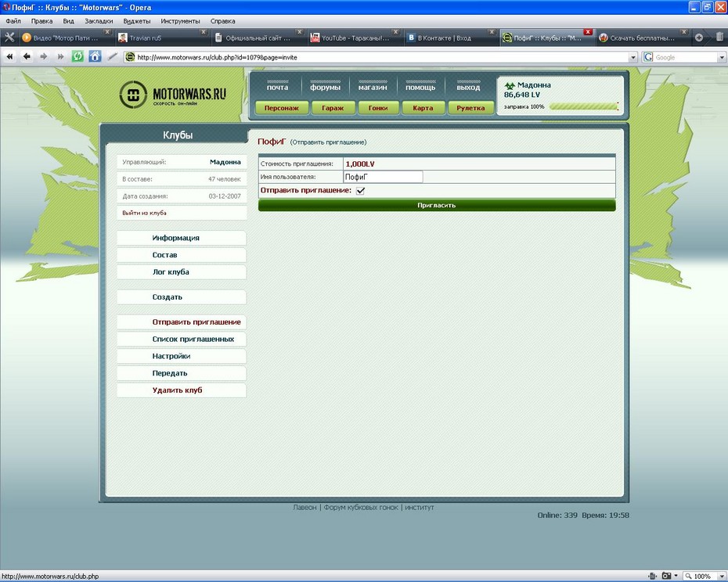Screen dimensions: 728x582
Task: Uncheck the 'Отправить приглашение' checkbox
Action: tap(361, 190)
